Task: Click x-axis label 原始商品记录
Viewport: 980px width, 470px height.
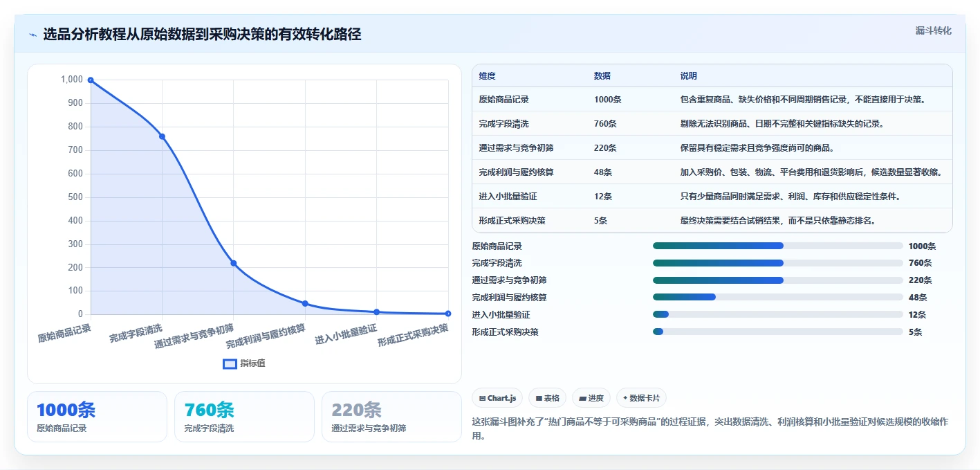Action: click(64, 332)
